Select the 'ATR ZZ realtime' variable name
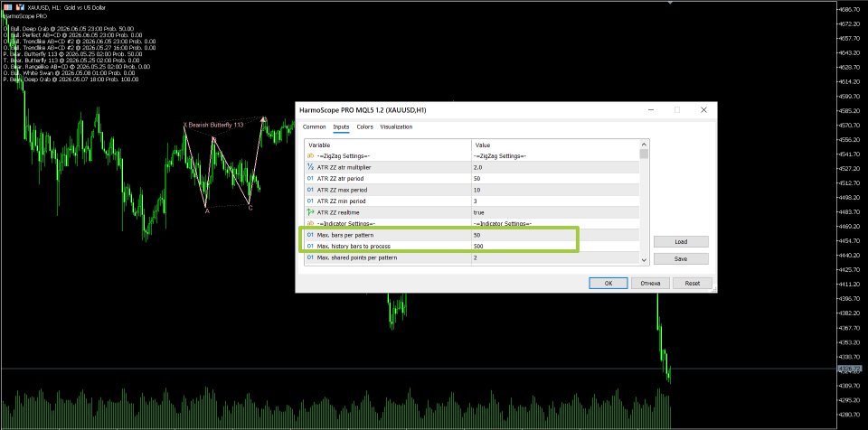The image size is (868, 430). click(x=337, y=212)
